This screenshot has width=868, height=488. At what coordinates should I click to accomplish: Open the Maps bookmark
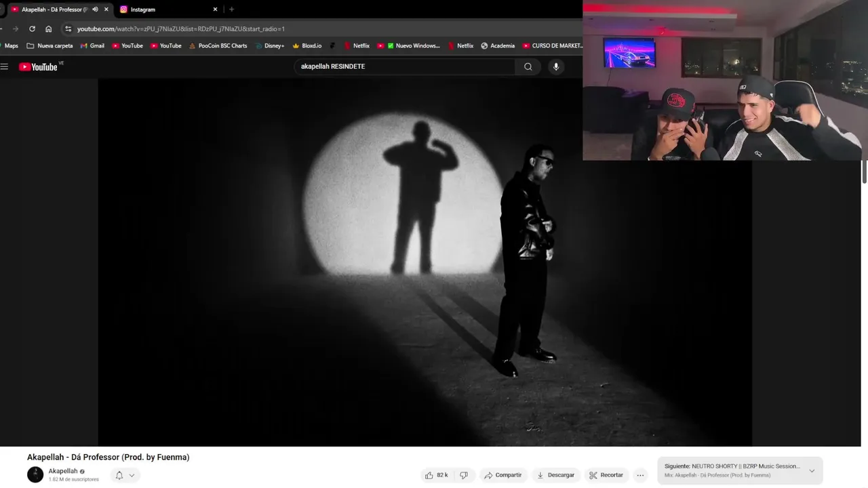(x=12, y=46)
